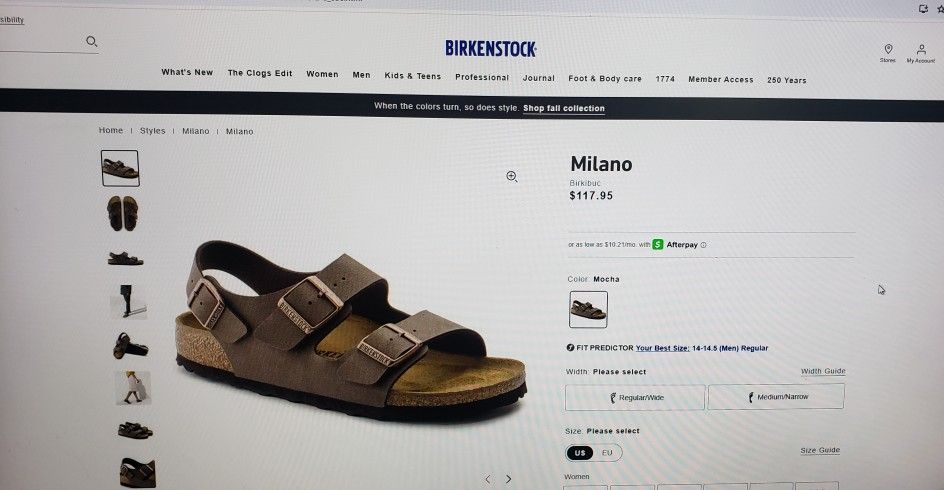This screenshot has height=490, width=944.
Task: Show next product image with right arrow
Action: (508, 479)
